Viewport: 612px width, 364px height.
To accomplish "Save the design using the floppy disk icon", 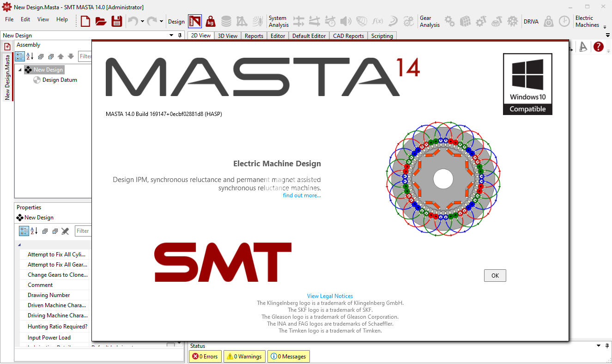I will [116, 21].
